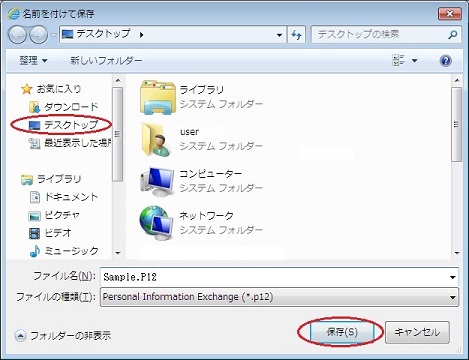Select デスクトップ in the navigation pane

71,125
